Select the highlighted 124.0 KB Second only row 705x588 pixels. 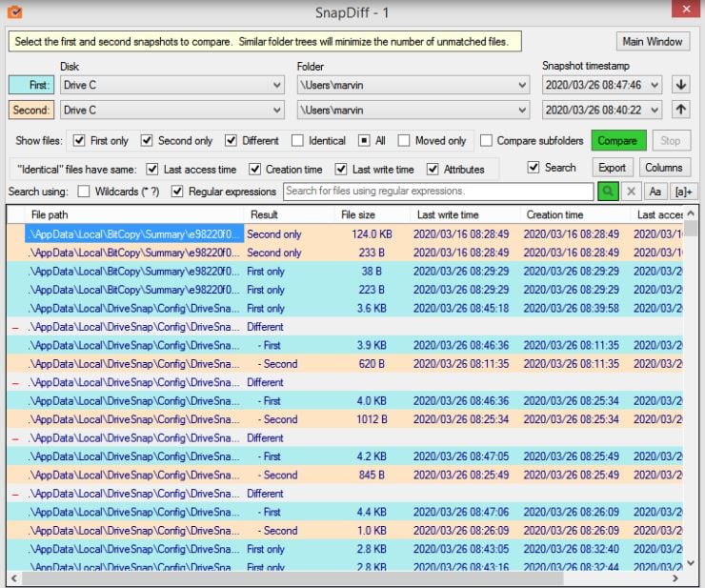345,233
